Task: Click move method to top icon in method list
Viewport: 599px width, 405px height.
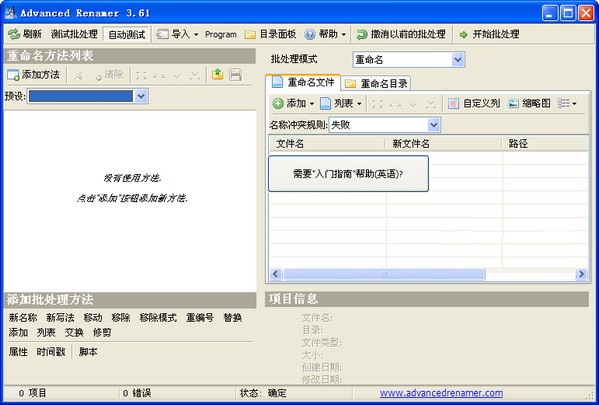Action: point(141,75)
